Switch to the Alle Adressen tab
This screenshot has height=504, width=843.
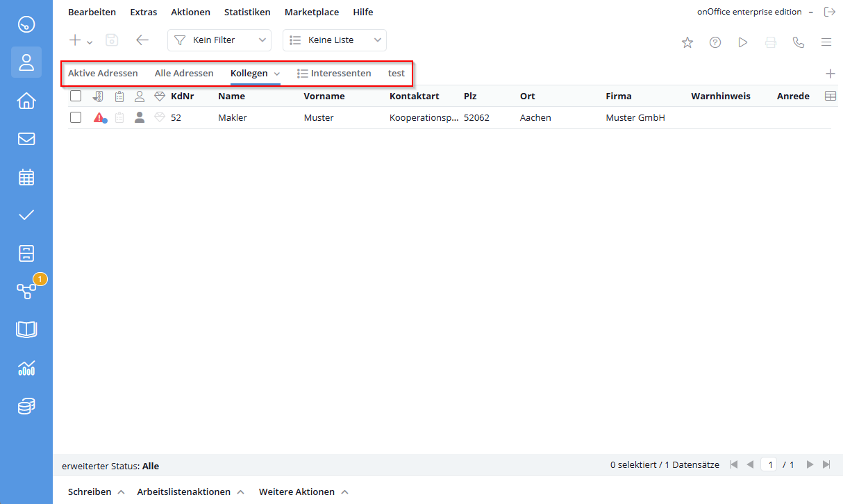(184, 73)
